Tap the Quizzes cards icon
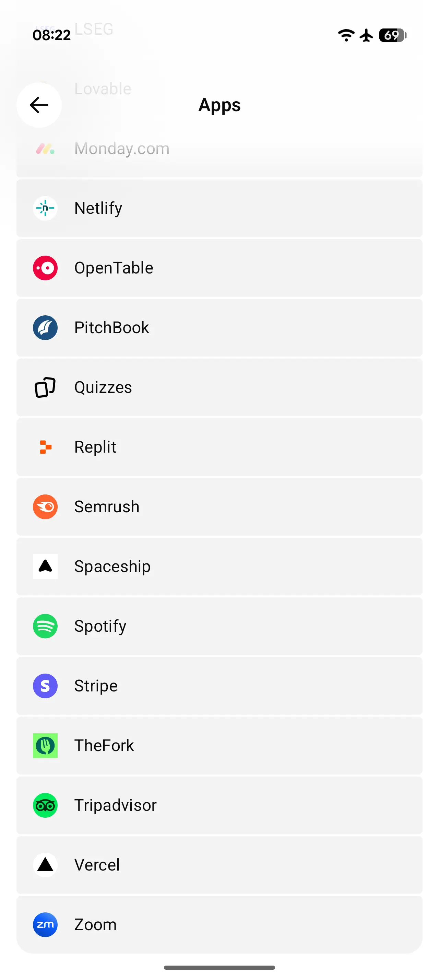Screen dimensions: 439x980 [45, 387]
